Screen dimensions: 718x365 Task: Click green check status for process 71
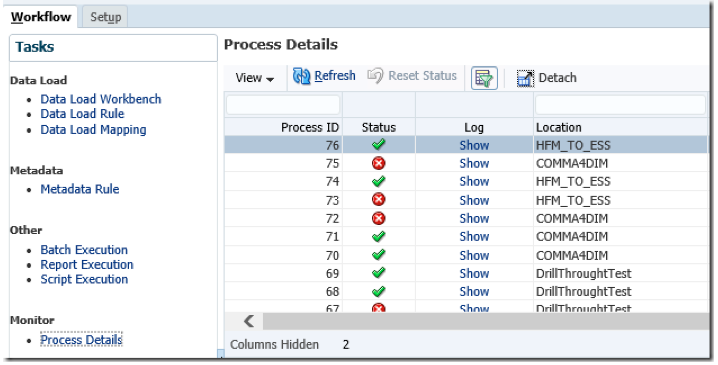click(378, 237)
